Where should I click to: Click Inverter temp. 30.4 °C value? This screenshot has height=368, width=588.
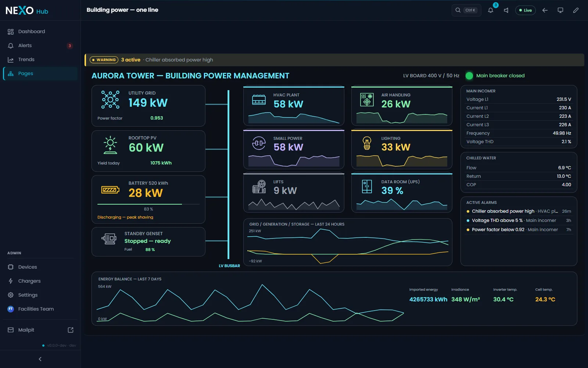tap(503, 300)
